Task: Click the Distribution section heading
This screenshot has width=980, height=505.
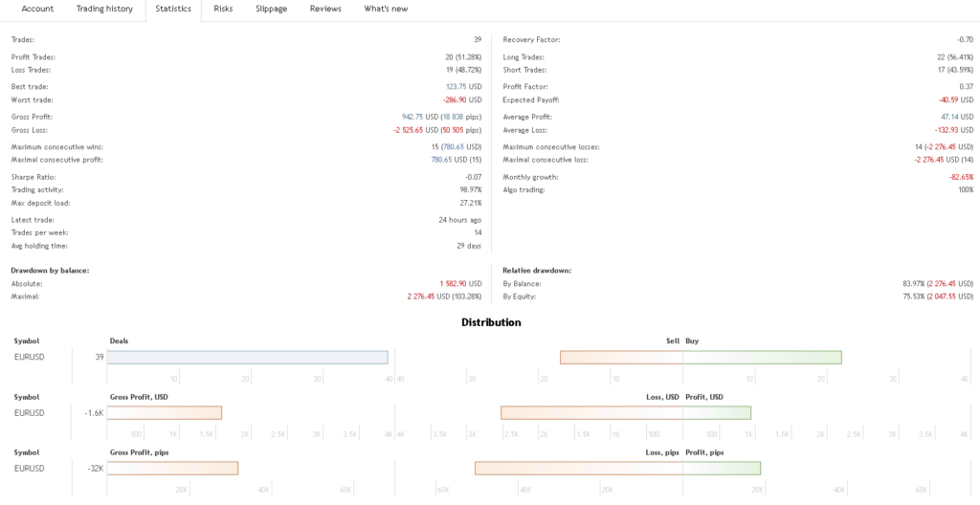Action: click(491, 322)
